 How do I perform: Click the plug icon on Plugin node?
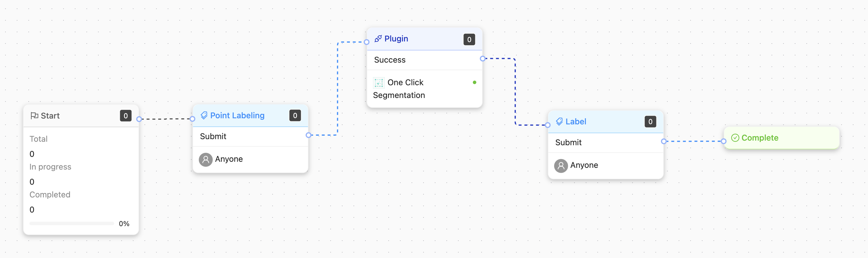tap(378, 39)
